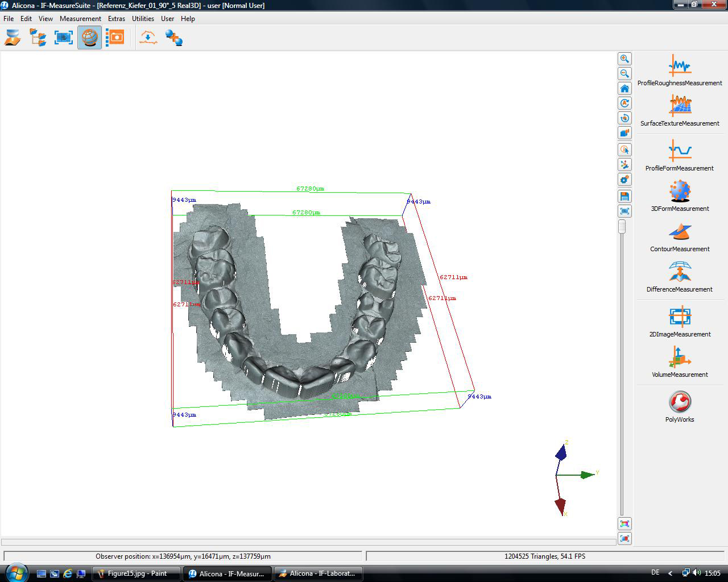Open the Extras menu

pos(117,19)
